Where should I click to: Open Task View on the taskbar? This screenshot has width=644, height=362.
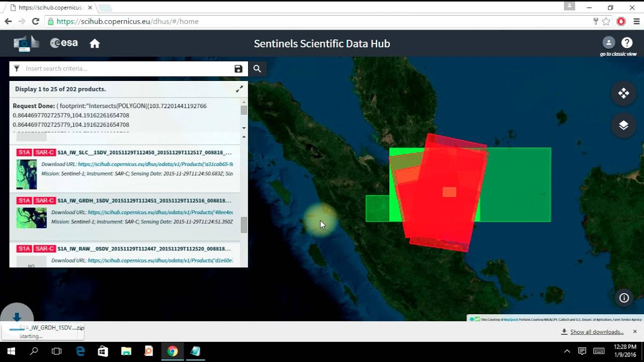[x=57, y=351]
